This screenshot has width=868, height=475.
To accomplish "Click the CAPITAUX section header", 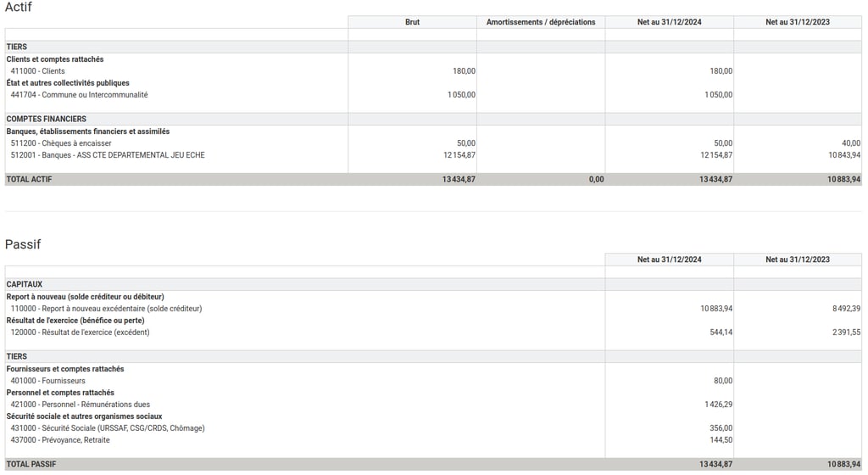I will [433, 284].
